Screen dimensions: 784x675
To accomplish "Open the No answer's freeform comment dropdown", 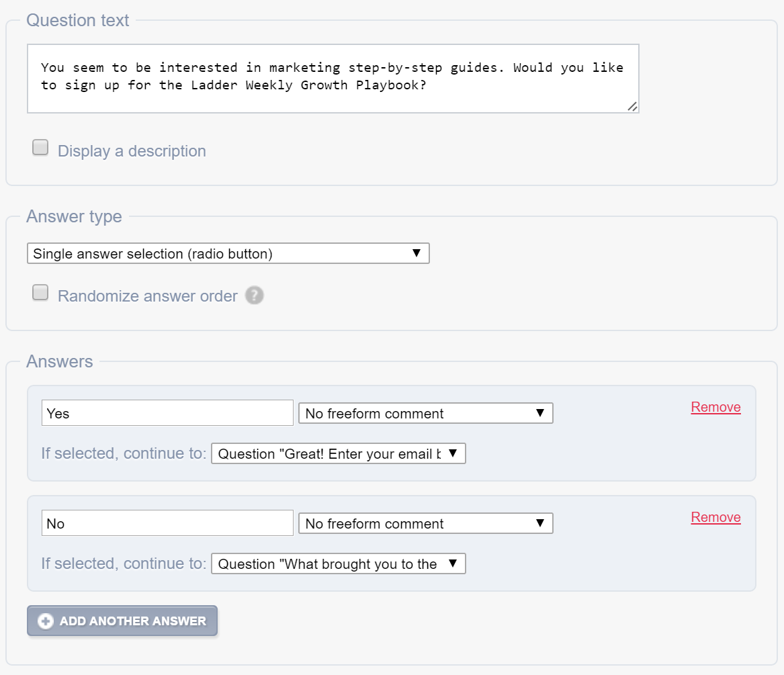I will [425, 524].
